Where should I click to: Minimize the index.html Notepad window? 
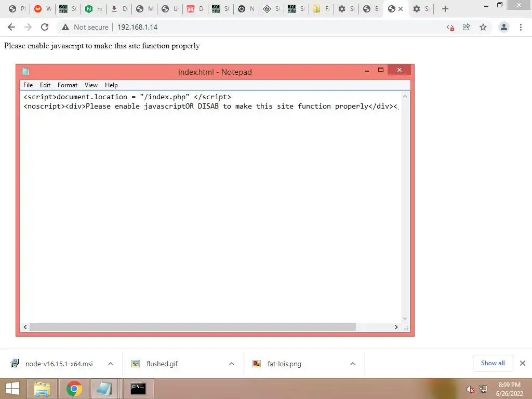[367, 71]
